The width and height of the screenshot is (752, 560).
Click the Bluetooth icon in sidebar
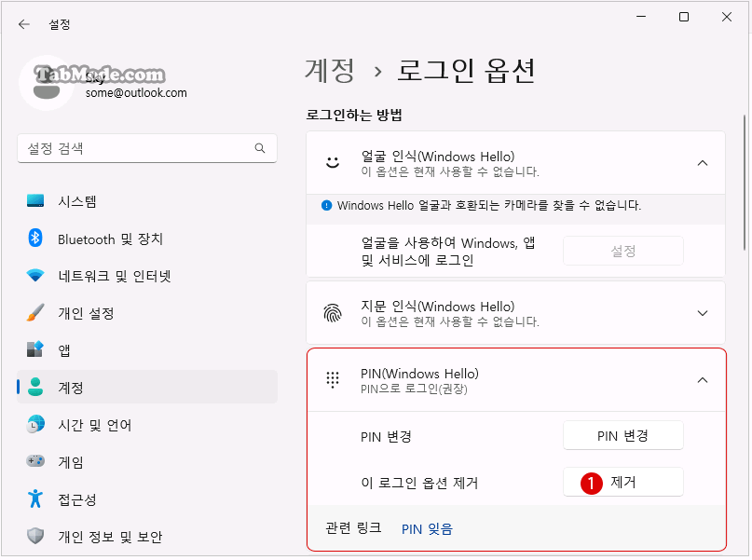click(35, 239)
